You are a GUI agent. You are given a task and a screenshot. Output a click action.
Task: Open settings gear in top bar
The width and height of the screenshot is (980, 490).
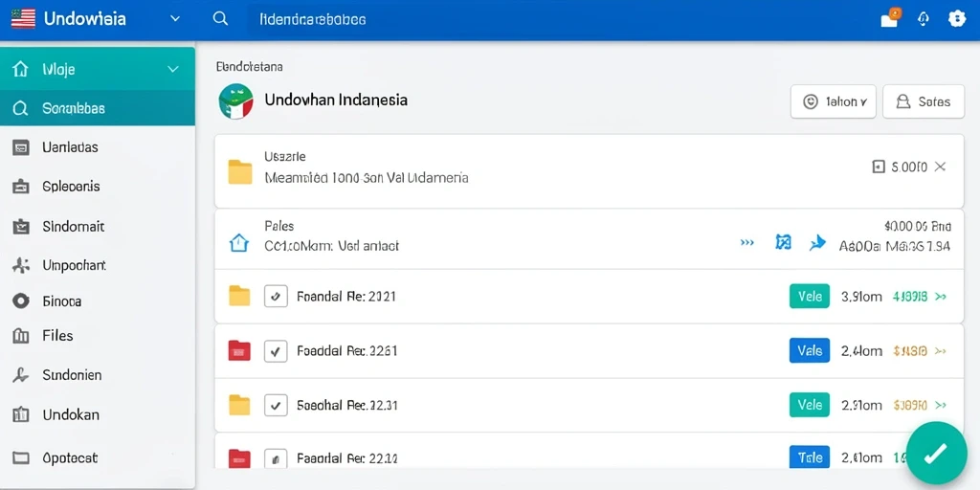pyautogui.click(x=957, y=19)
